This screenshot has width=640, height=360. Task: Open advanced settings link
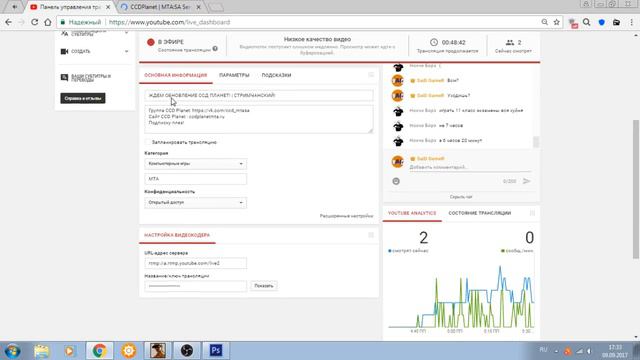click(x=346, y=216)
